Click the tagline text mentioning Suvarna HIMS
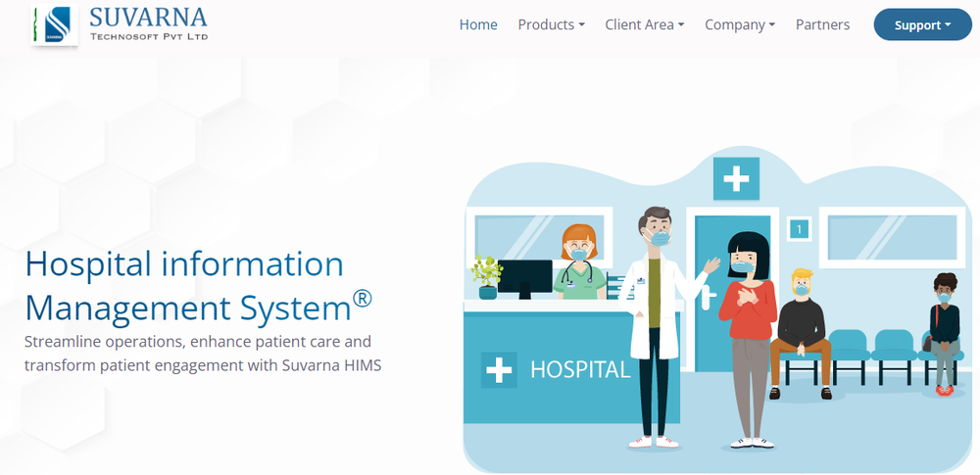The height and width of the screenshot is (475, 980). click(203, 354)
